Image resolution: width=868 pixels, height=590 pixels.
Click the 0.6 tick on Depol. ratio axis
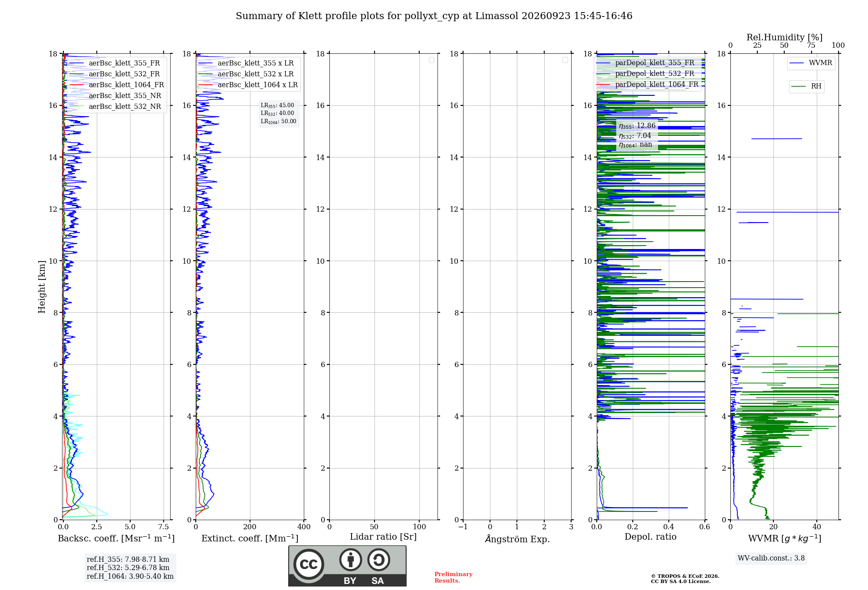[705, 527]
